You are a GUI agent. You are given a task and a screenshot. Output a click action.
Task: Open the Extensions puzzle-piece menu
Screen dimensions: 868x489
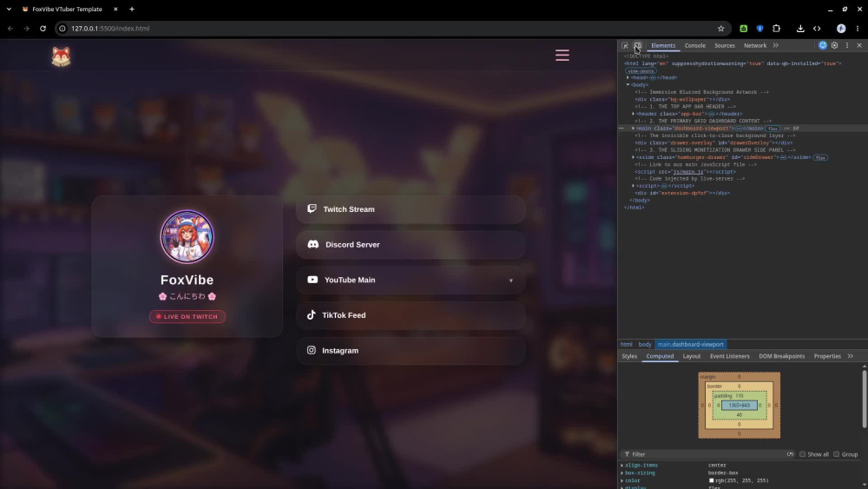[776, 29]
